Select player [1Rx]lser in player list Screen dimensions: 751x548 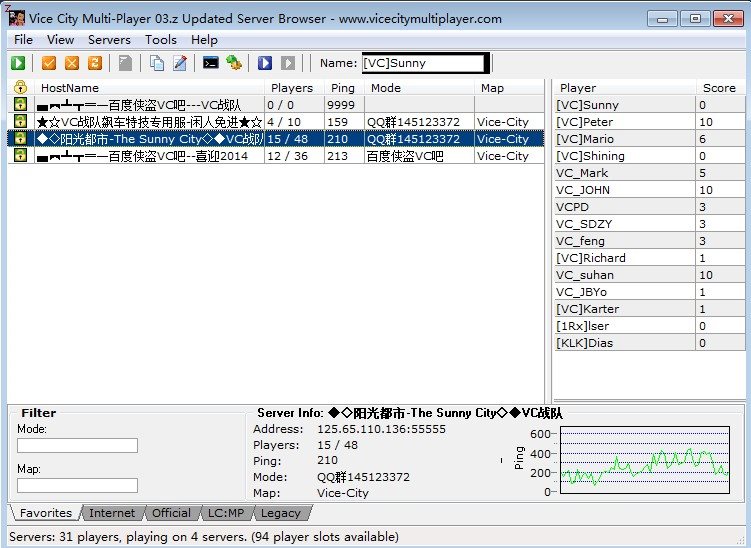(649, 326)
